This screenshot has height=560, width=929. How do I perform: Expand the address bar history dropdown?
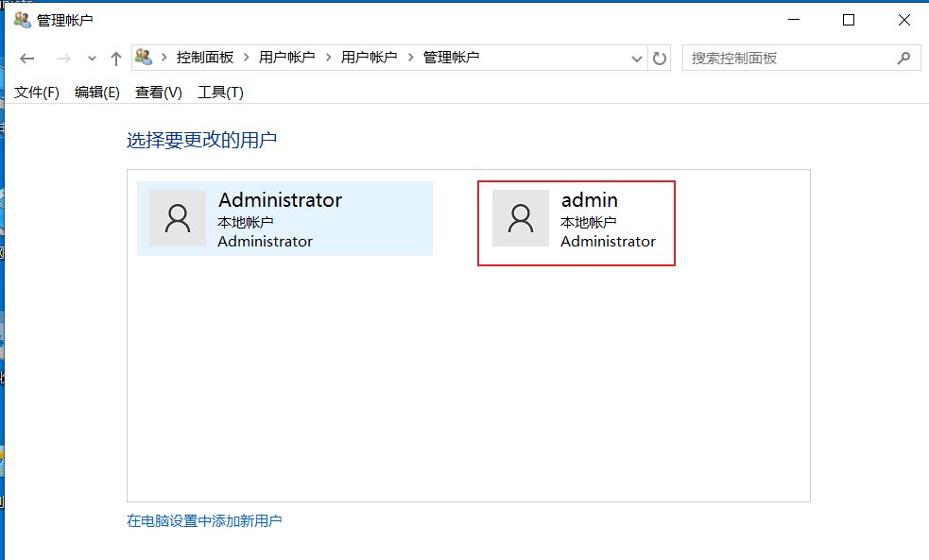[637, 59]
